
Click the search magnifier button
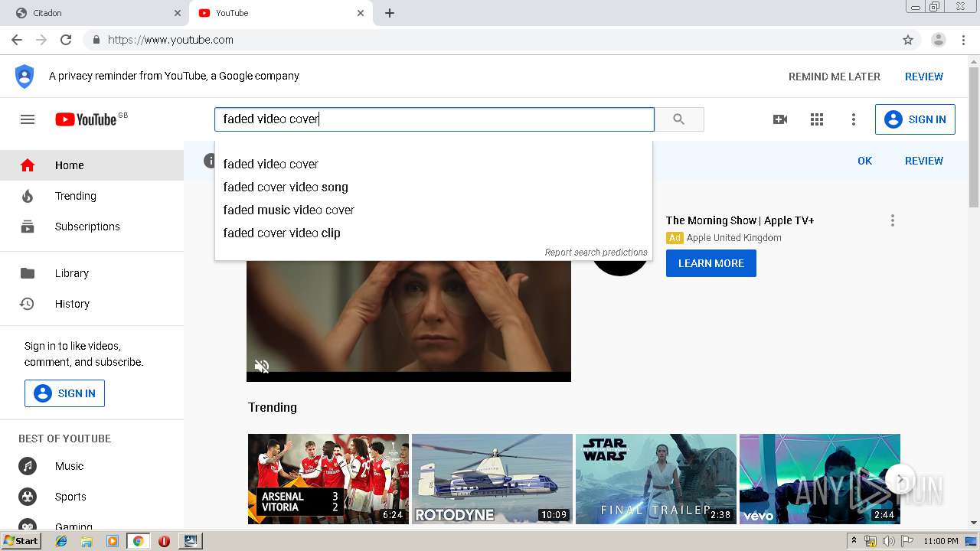pyautogui.click(x=679, y=119)
